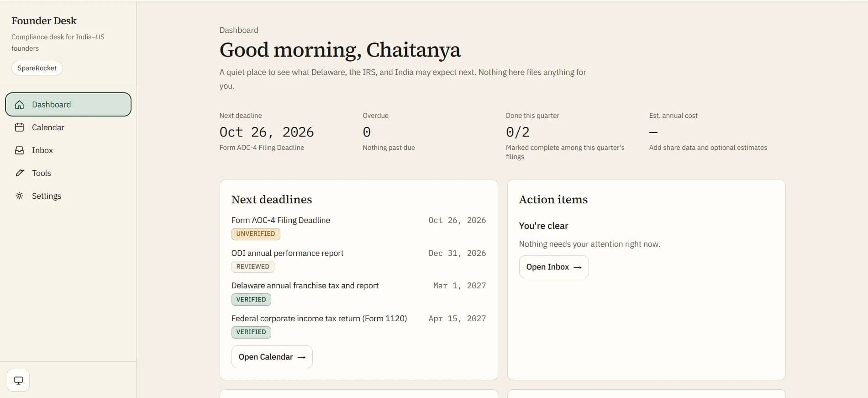The image size is (868, 398).
Task: Click the Settings gear icon
Action: 19,196
